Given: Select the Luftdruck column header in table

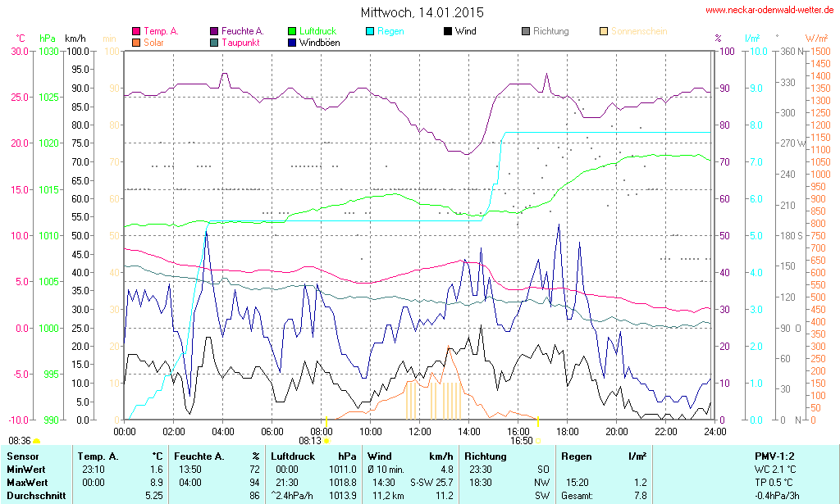Looking at the screenshot, I should (293, 456).
